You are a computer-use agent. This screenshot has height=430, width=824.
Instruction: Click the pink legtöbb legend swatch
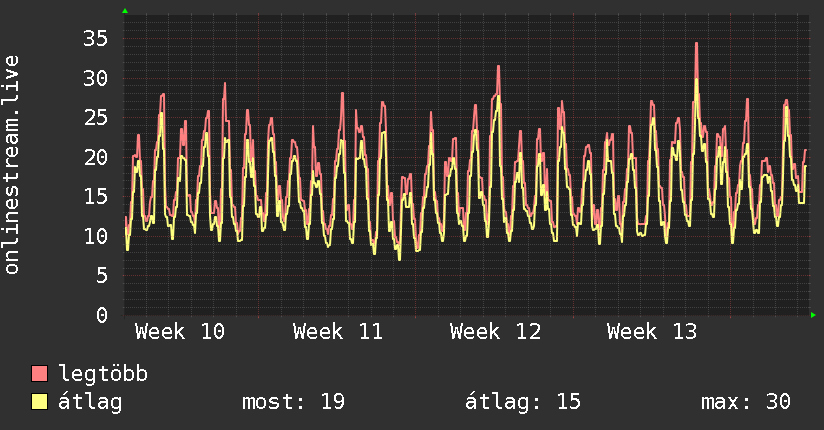pos(39,373)
